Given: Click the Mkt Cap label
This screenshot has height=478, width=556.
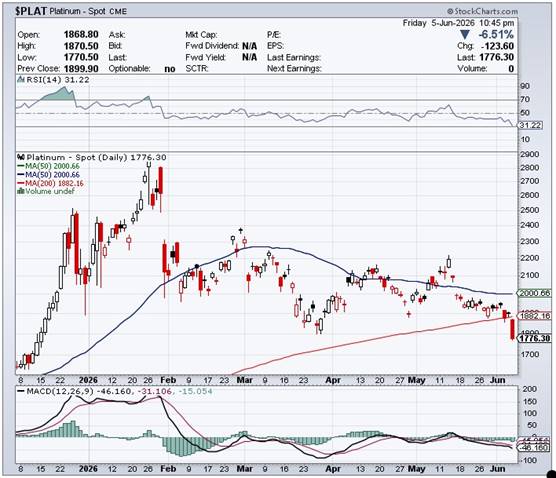Looking at the screenshot, I should click(x=201, y=34).
